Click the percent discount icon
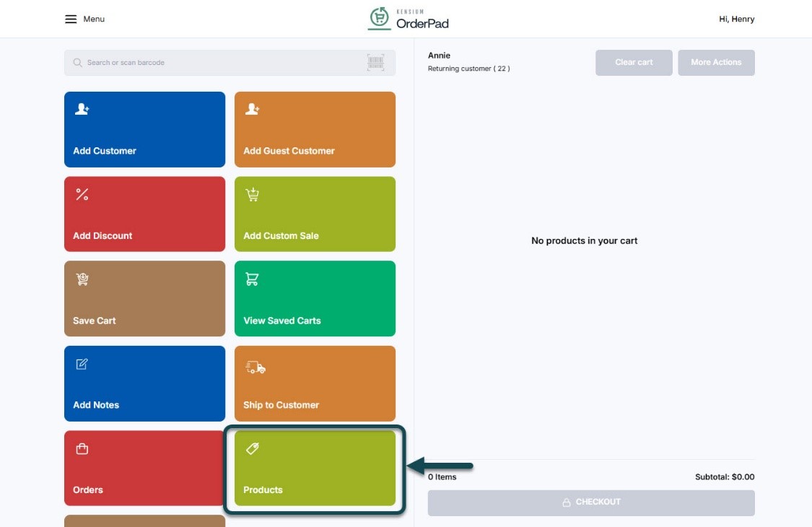The width and height of the screenshot is (812, 527). click(x=82, y=194)
